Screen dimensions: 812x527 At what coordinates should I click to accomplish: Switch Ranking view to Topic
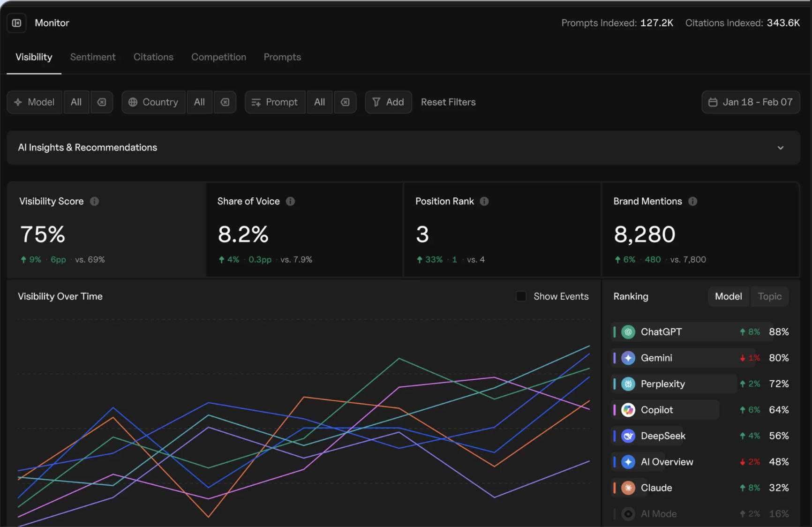tap(770, 296)
